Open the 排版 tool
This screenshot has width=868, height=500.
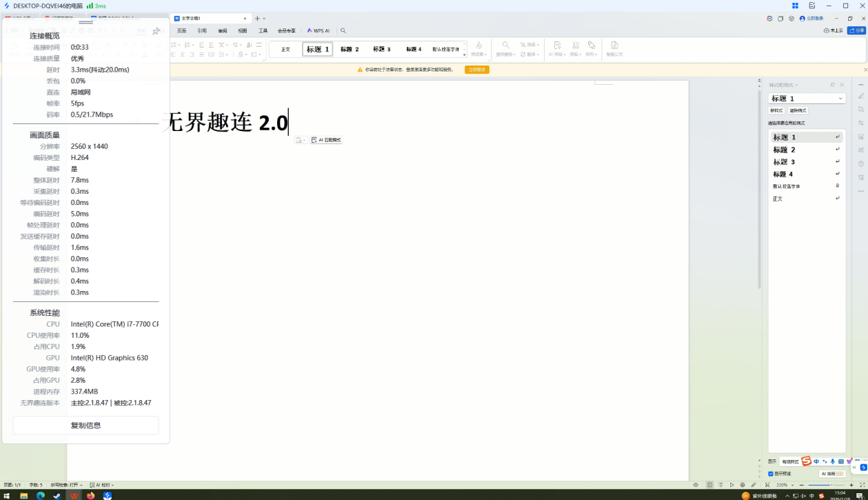pos(575,50)
